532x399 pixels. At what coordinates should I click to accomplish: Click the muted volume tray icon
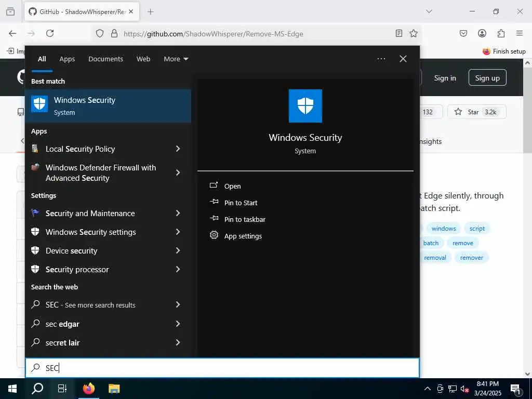[464, 389]
